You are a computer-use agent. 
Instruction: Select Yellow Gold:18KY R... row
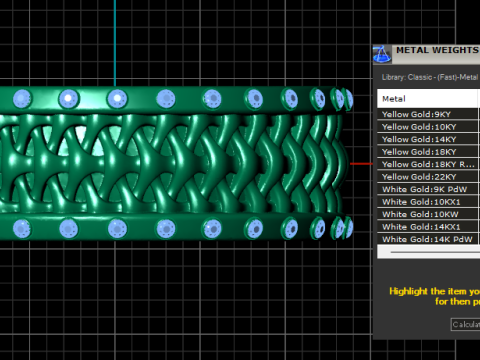point(428,164)
